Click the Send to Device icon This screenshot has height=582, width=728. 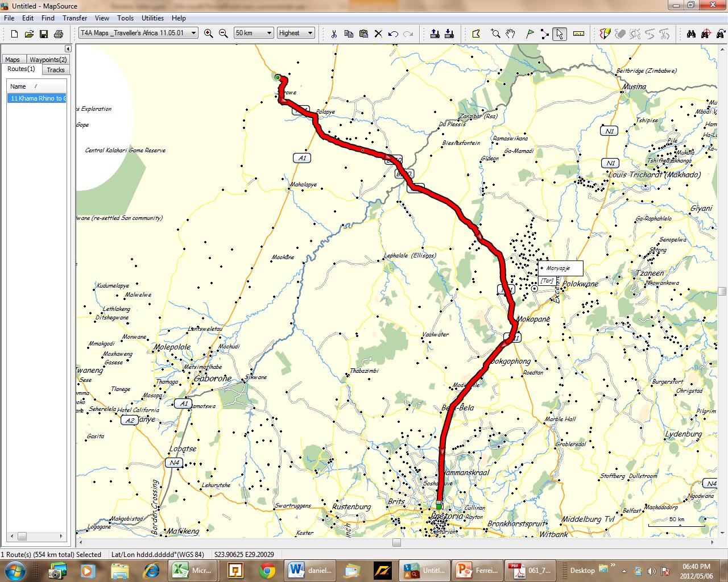(435, 34)
